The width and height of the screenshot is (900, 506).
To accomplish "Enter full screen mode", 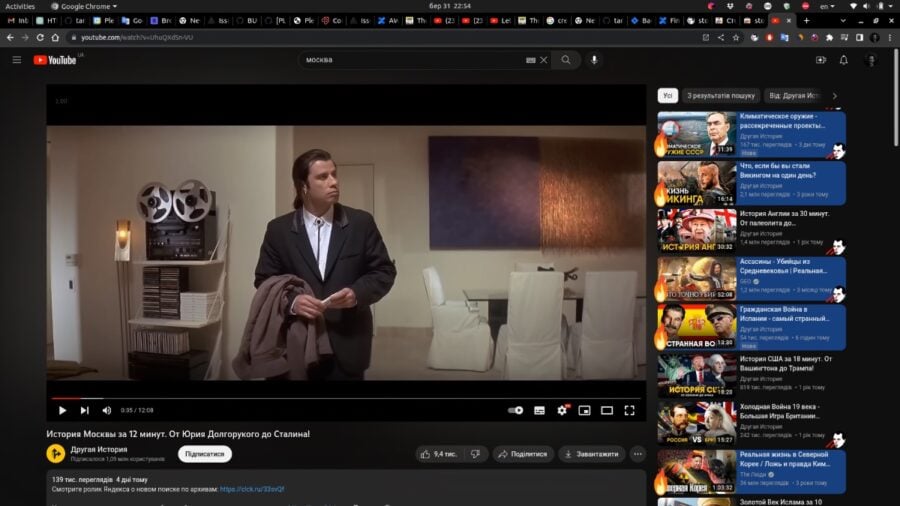I will tap(630, 410).
